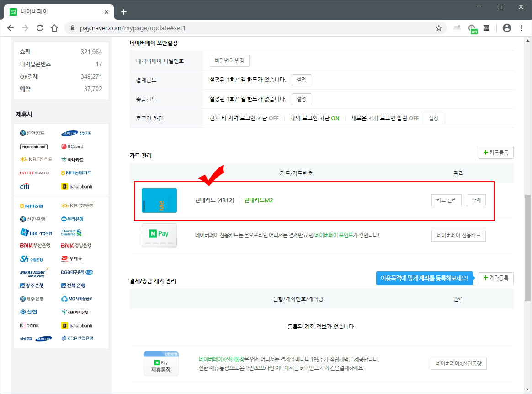Click the BCcard partner logo
Screen dimensions: 532x394
pyautogui.click(x=72, y=146)
